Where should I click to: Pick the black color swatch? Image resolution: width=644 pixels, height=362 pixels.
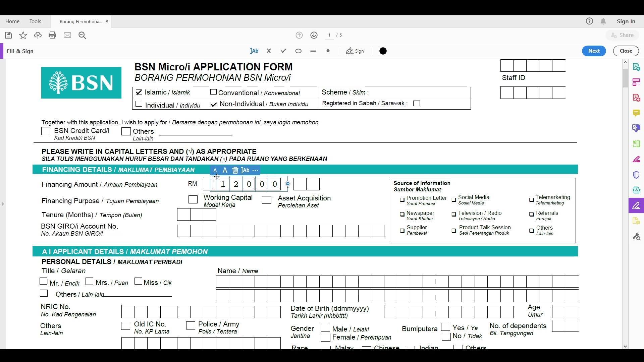pyautogui.click(x=383, y=51)
